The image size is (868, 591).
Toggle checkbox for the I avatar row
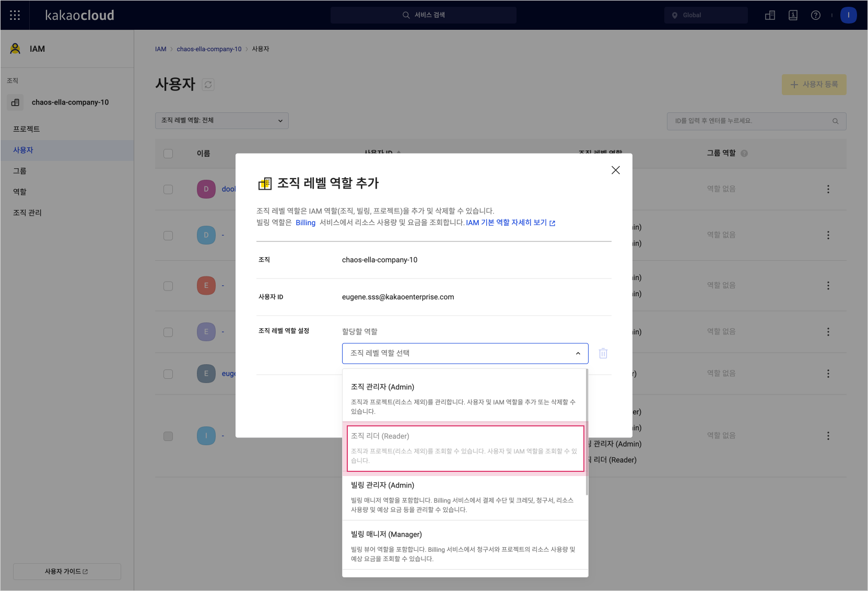(168, 436)
